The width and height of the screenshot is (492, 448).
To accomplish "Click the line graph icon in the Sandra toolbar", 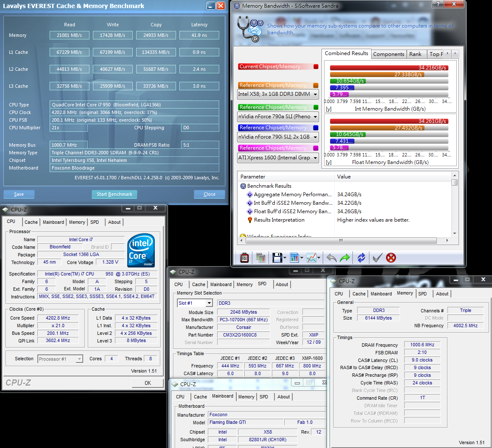I will point(311,258).
